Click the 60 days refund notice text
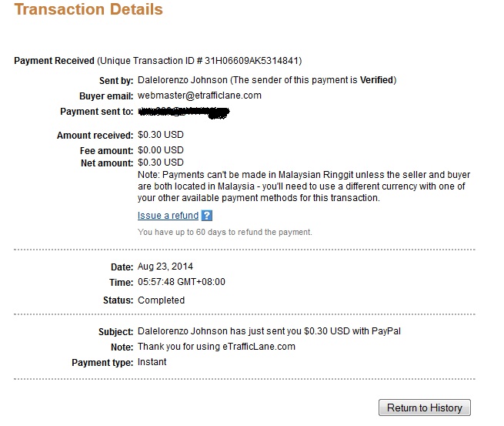The width and height of the screenshot is (504, 426). 225,232
